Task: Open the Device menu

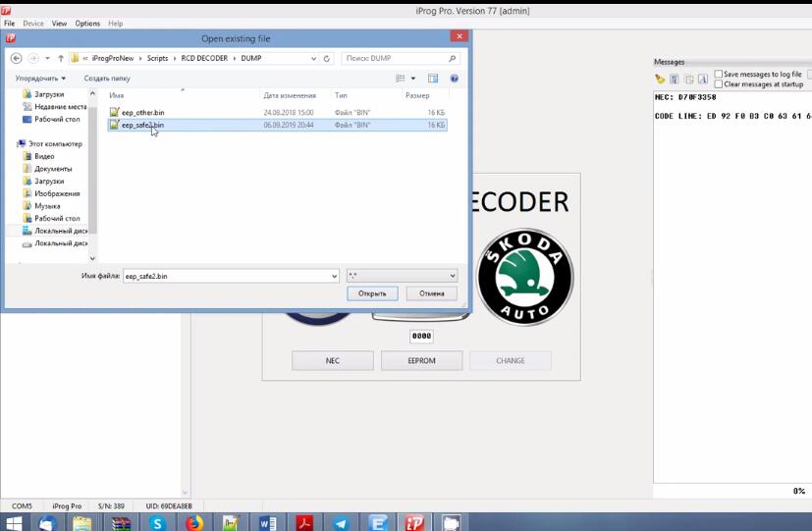Action: click(33, 24)
